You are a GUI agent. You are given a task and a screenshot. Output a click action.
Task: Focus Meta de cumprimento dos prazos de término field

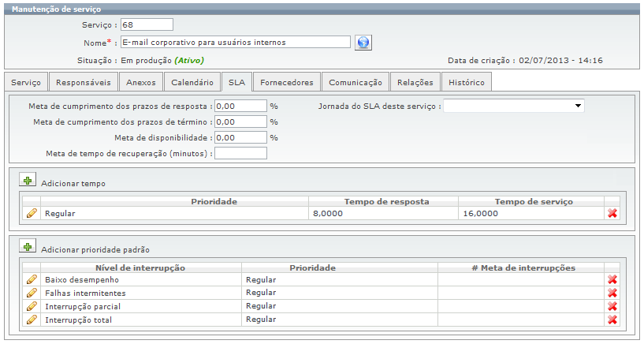click(x=240, y=122)
